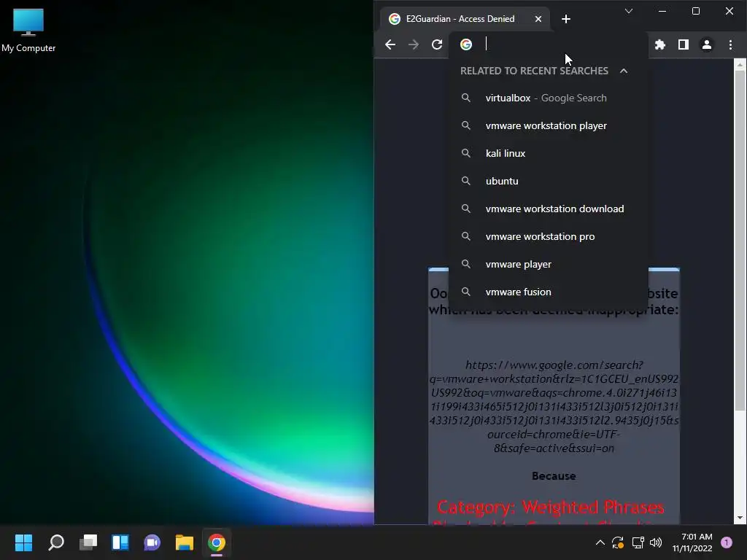Click the scrollbar up arrow
747x560 pixels.
(x=740, y=65)
